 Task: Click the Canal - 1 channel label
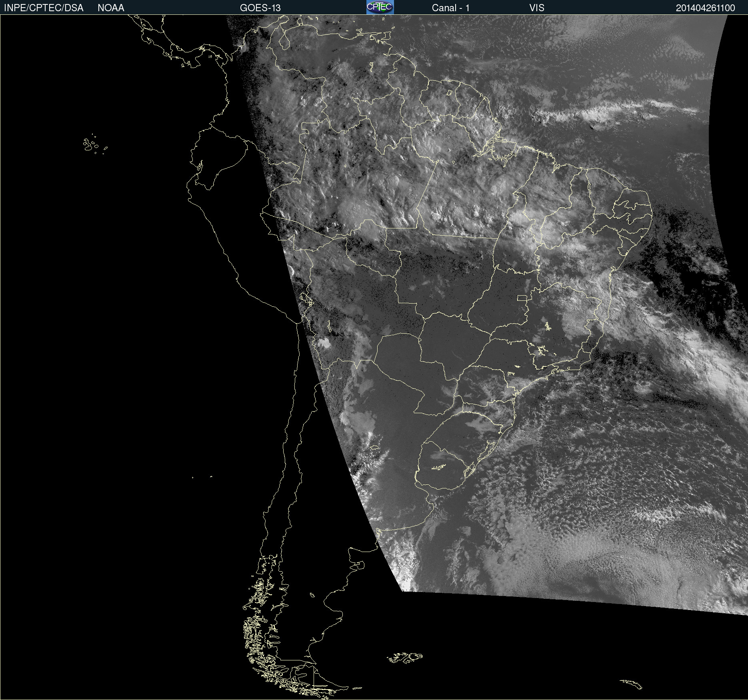click(x=451, y=8)
